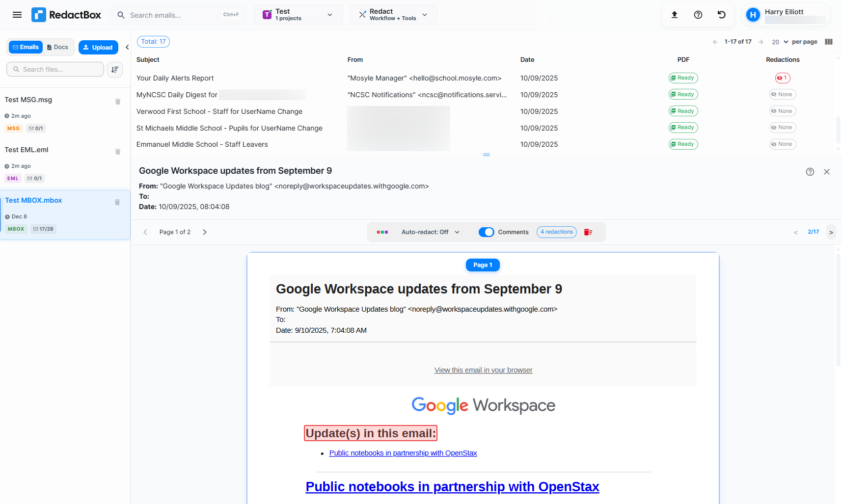Delete Test MBOX.mbox with trash icon
This screenshot has width=842, height=504.
(x=117, y=202)
